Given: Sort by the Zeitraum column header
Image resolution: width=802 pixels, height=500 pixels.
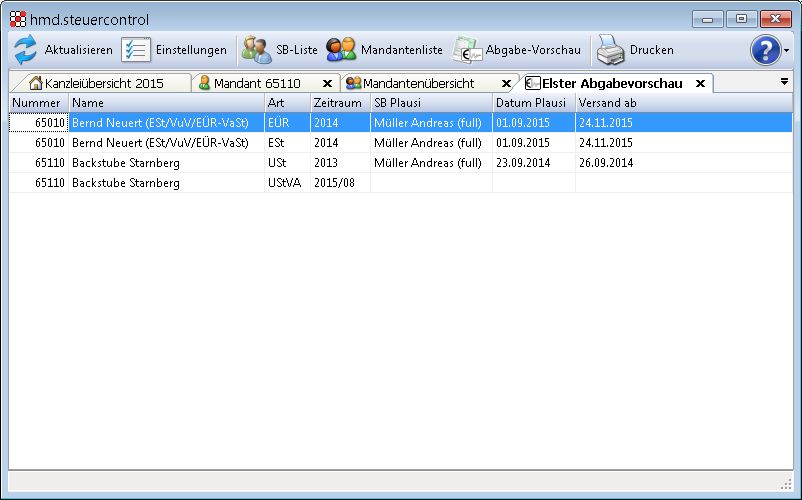Looking at the screenshot, I should (338, 103).
